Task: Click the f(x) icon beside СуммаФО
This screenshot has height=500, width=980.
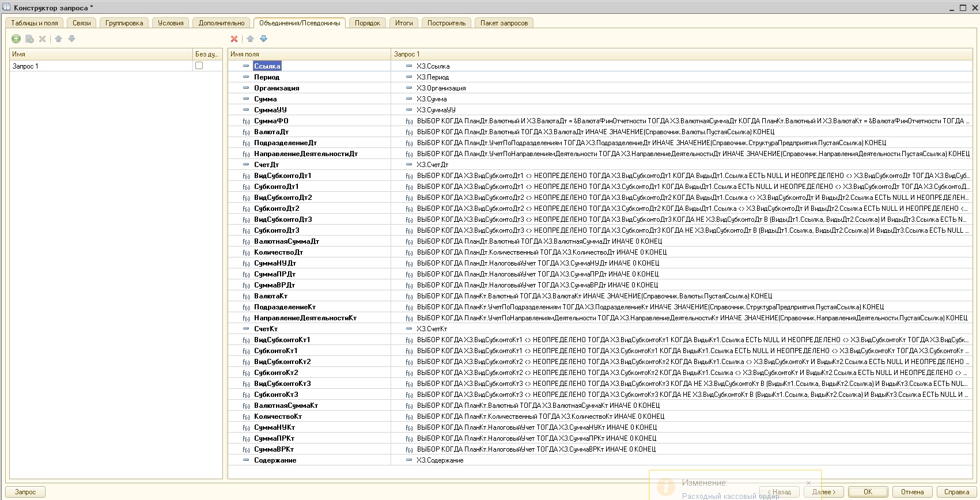Action: 246,121
